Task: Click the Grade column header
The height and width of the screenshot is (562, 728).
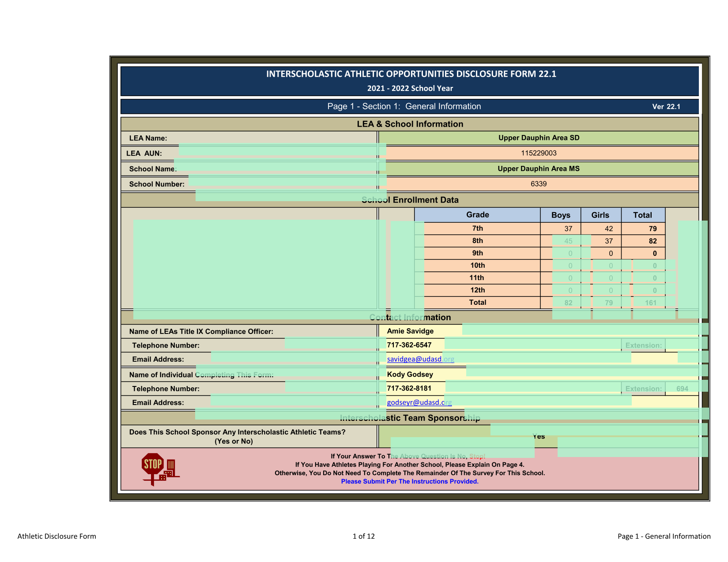Action: tap(478, 215)
